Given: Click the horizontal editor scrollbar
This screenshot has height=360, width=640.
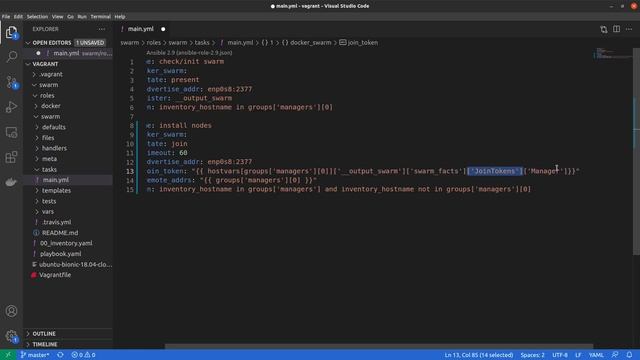Looking at the screenshot, I should click(379, 346).
